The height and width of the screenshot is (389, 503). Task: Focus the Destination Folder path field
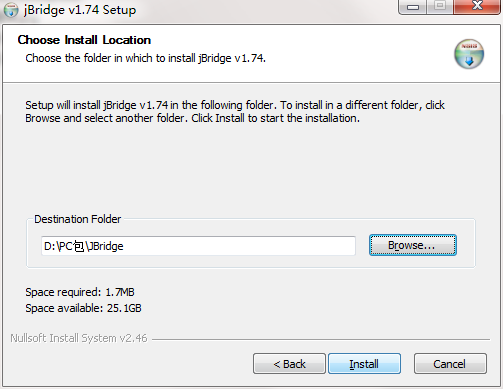pos(198,246)
